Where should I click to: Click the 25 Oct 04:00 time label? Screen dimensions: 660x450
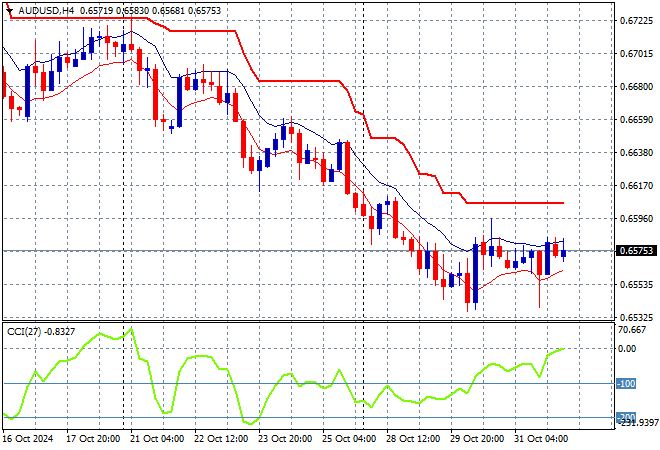[349, 439]
